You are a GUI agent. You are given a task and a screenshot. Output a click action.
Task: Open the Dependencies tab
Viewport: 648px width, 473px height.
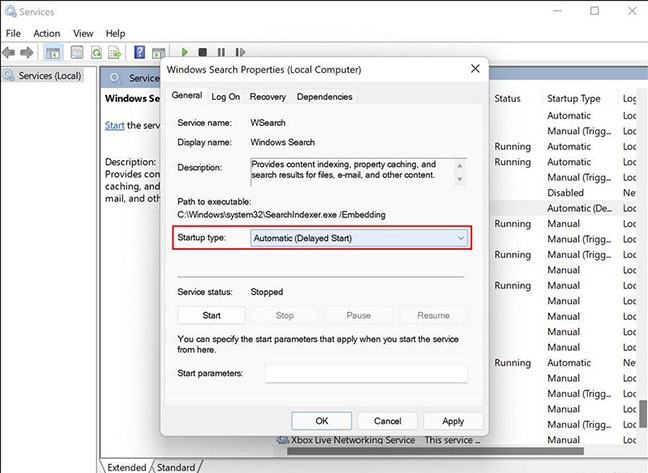point(324,97)
